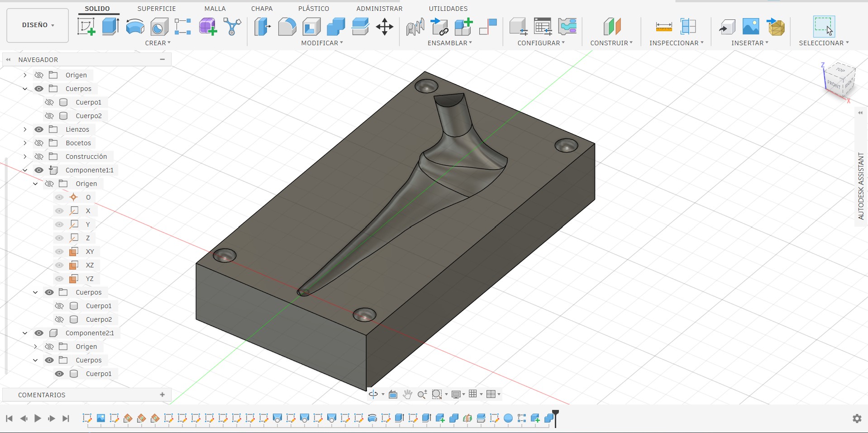Click the ViewCube FRONT face
Screen dimensions: 868x433
(833, 84)
